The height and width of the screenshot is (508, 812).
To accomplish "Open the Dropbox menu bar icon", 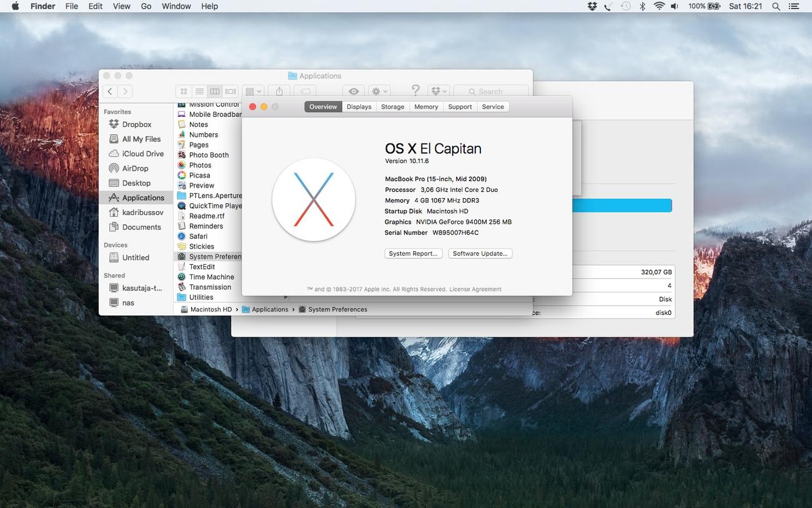I will [592, 6].
